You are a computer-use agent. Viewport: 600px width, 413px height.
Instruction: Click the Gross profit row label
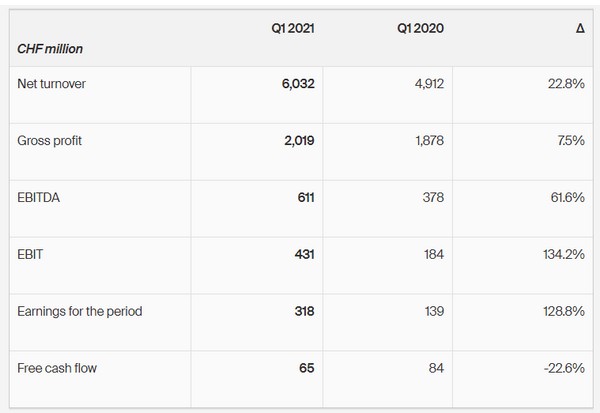tap(50, 141)
